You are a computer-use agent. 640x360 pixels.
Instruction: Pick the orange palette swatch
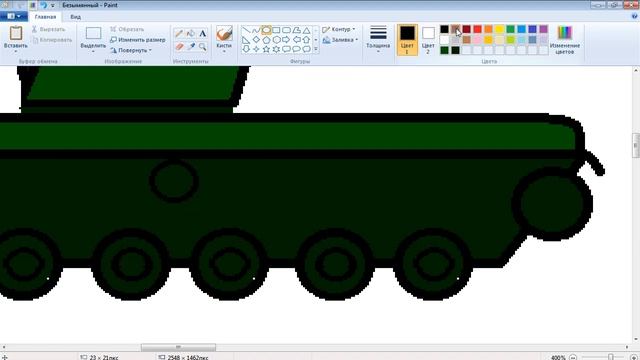coord(488,29)
